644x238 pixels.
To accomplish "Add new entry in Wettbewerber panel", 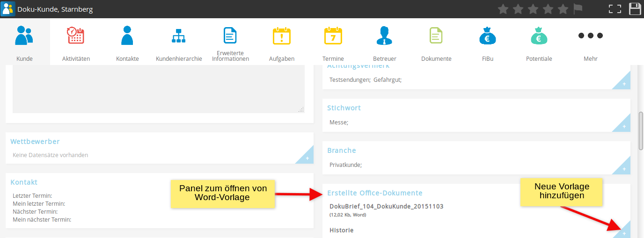I will point(307,159).
